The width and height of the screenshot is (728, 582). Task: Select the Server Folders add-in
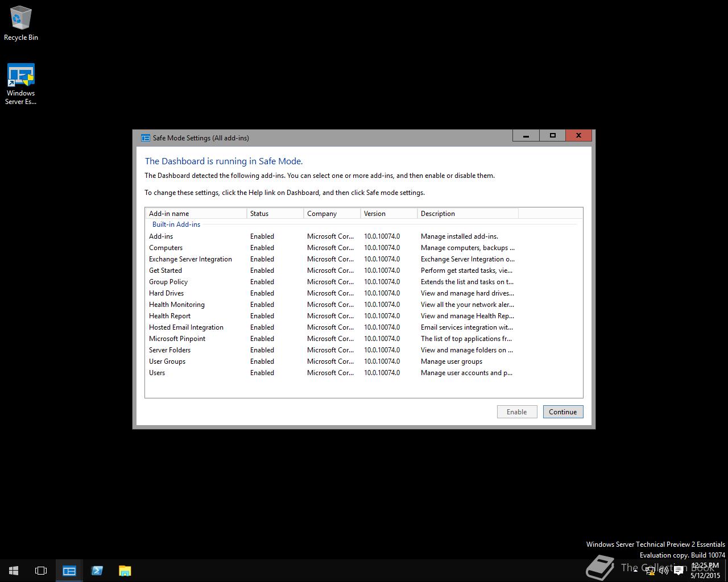pos(332,350)
